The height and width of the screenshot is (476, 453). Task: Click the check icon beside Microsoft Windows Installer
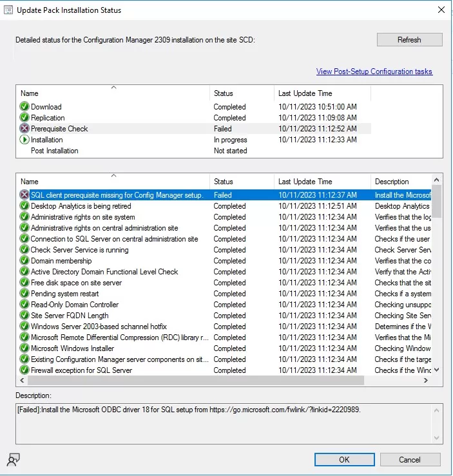pyautogui.click(x=24, y=348)
